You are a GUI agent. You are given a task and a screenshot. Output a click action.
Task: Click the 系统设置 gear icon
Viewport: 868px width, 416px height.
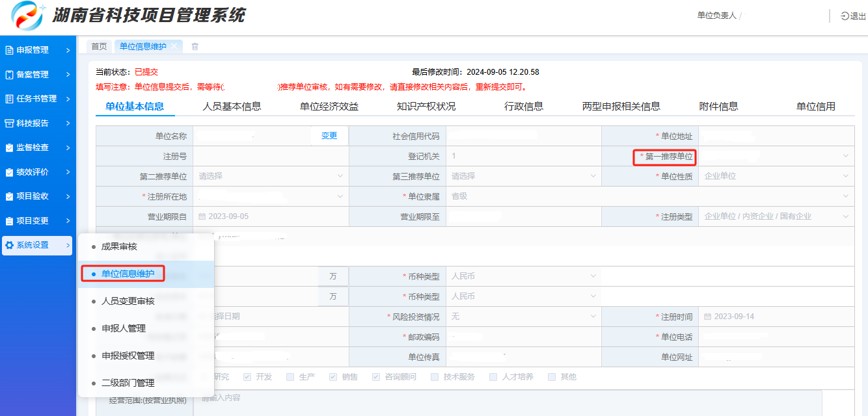[x=9, y=245]
